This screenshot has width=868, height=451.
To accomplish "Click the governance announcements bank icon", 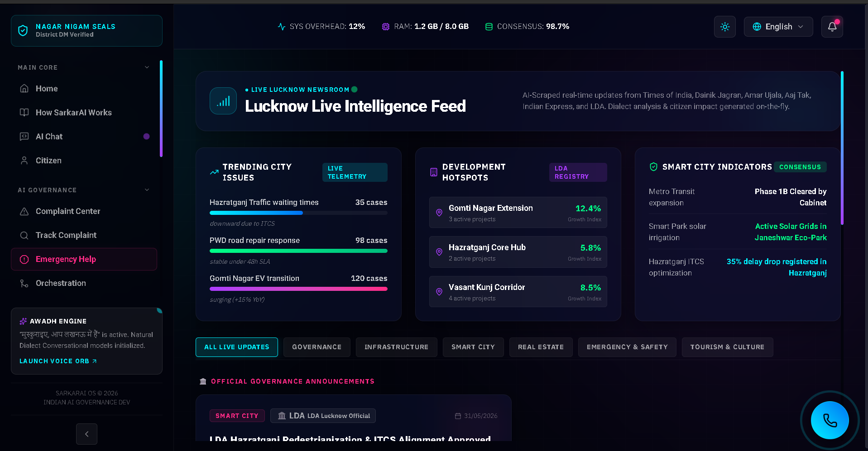I will click(x=203, y=381).
